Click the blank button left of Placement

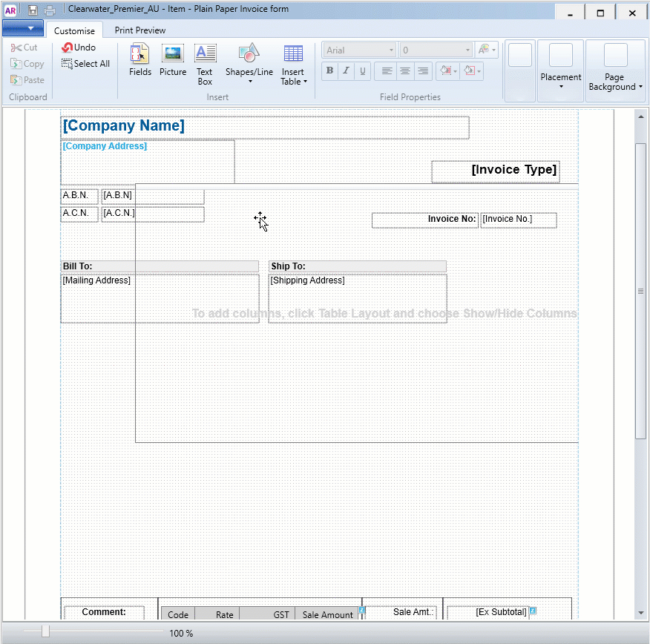[520, 70]
